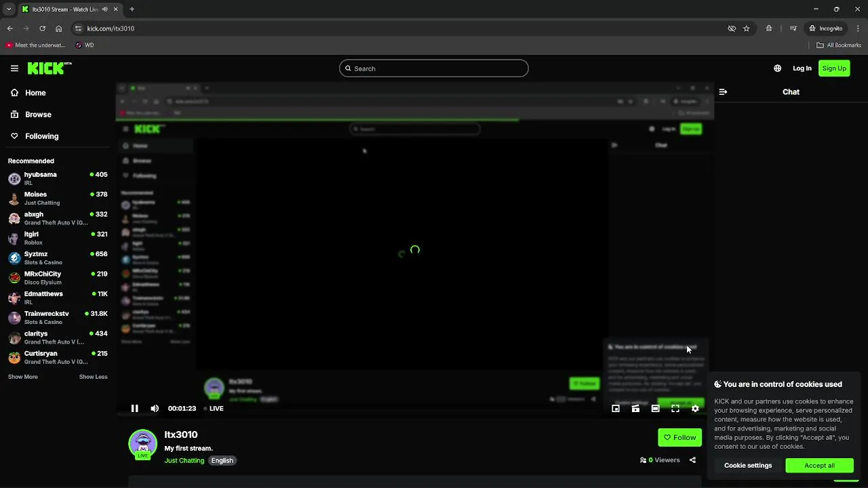Jump to LIVE position
This screenshot has width=868, height=488.
(214, 409)
